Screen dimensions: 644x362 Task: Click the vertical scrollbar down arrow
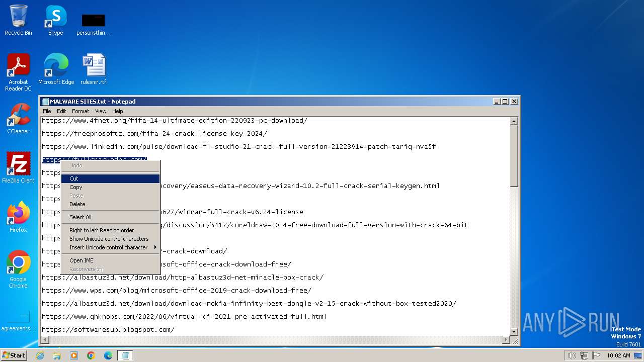click(x=514, y=332)
